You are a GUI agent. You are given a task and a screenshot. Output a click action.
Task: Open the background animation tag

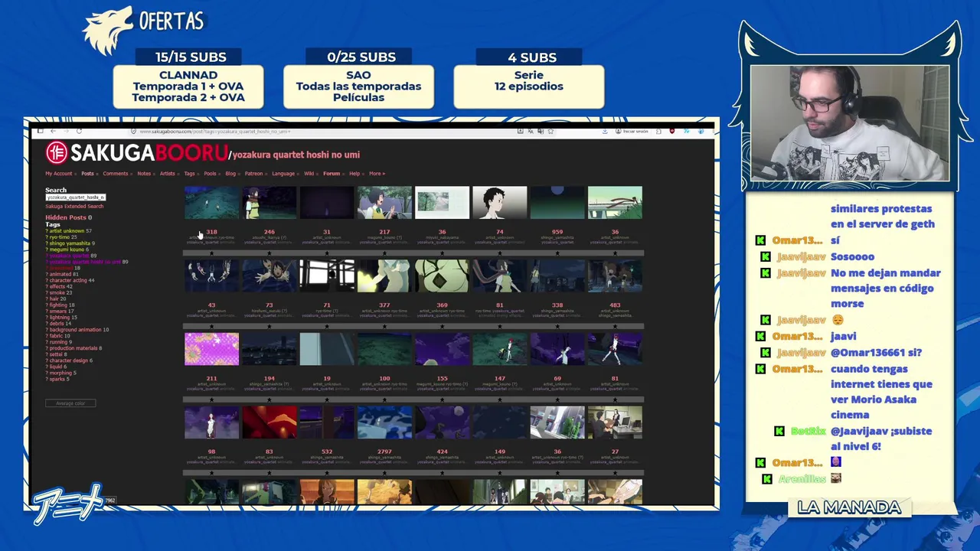click(75, 330)
